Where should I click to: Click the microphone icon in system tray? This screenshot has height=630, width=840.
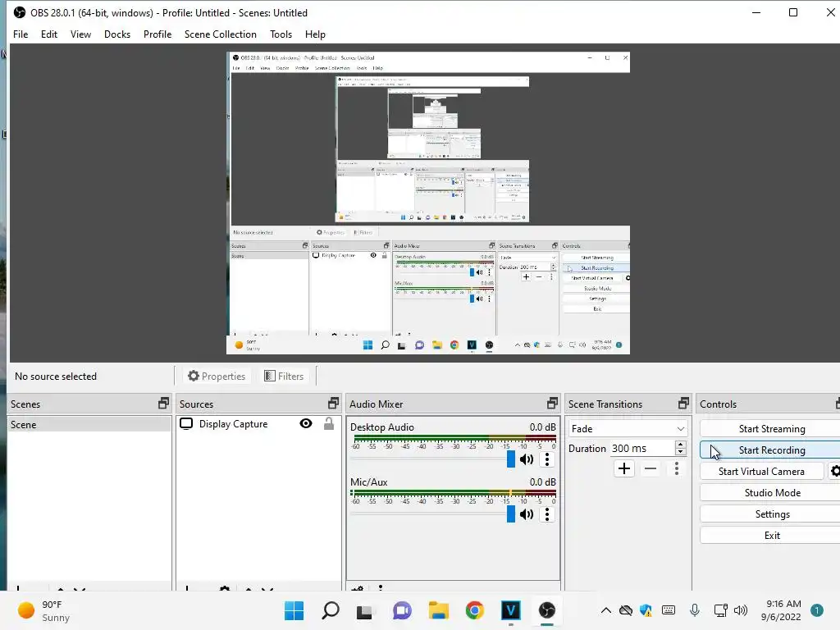pos(695,610)
